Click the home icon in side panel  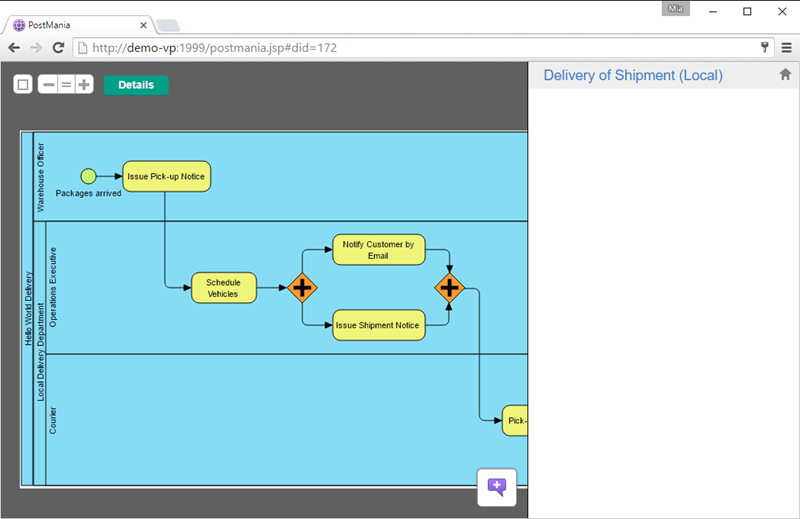pyautogui.click(x=785, y=74)
